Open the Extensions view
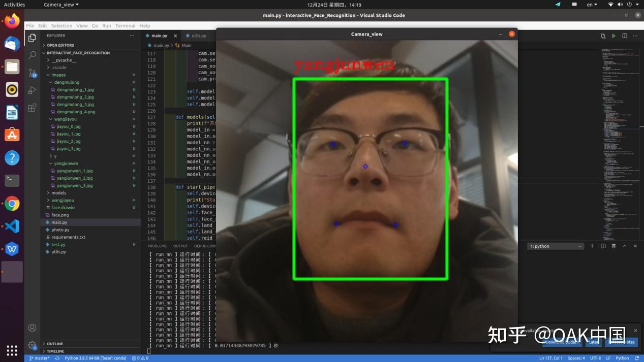This screenshot has width=644, height=362. coord(32,108)
